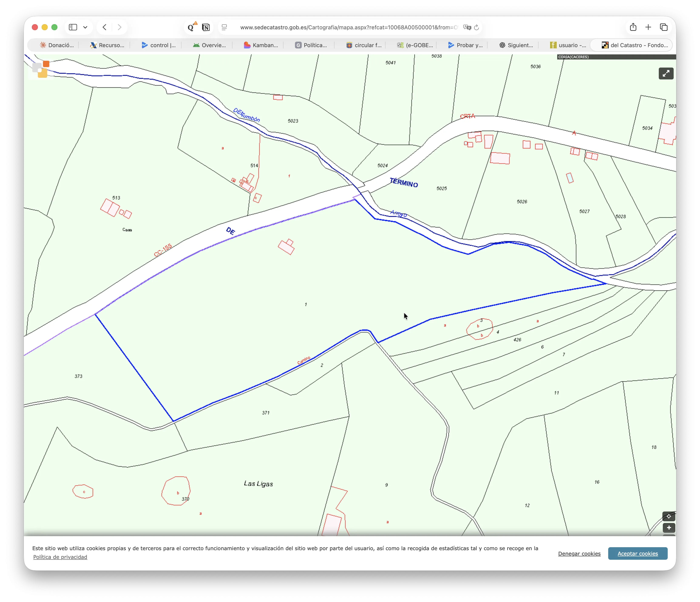Viewport: 700px width, 602px height.
Task: Click the CORIA(CACERES) location label
Action: click(x=573, y=57)
